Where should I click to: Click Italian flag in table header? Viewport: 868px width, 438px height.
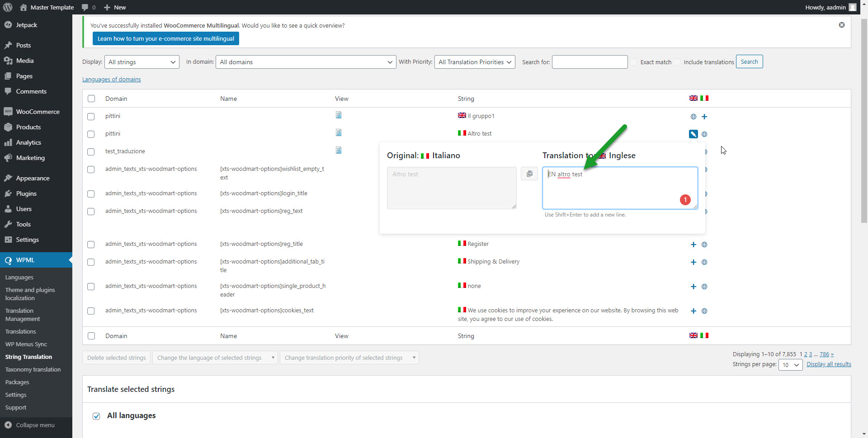(704, 98)
